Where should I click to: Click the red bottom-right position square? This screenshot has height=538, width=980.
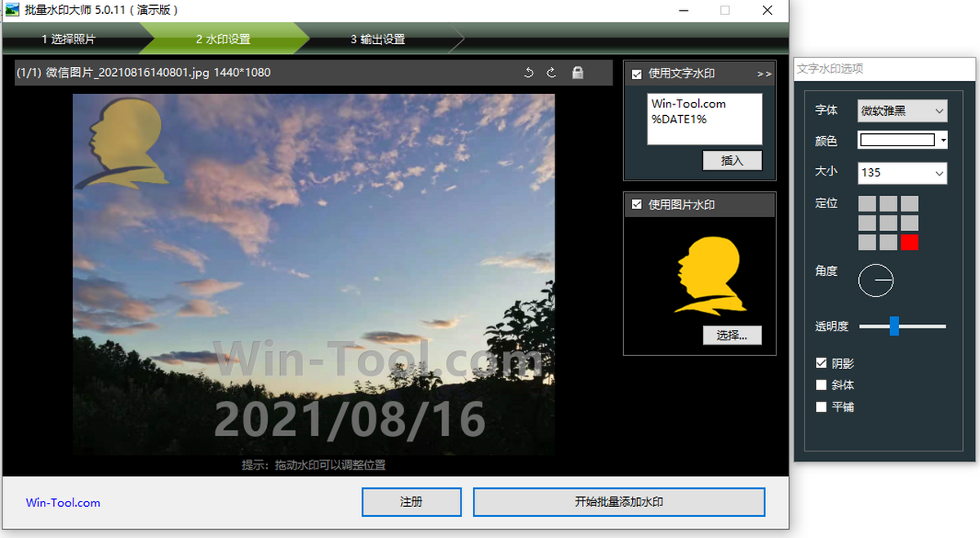point(909,242)
